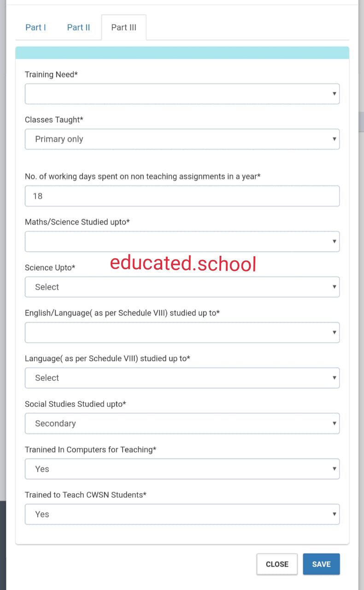Click the arrow on Social Studies dropdown
This screenshot has width=364, height=590.
click(334, 423)
